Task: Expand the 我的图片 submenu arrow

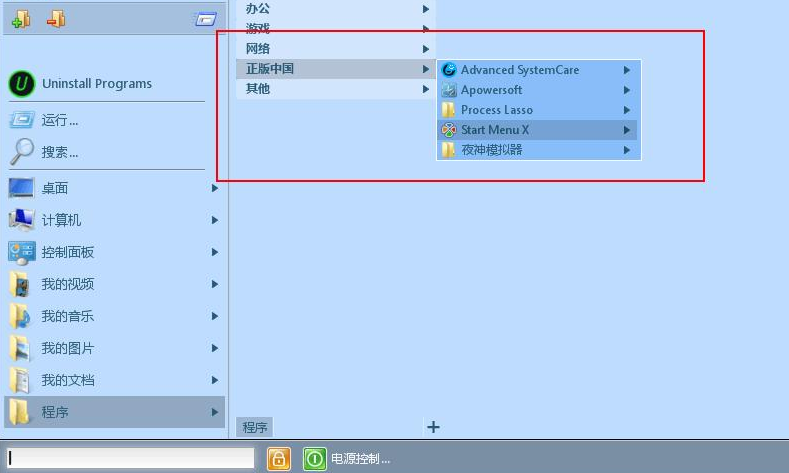Action: tap(215, 348)
